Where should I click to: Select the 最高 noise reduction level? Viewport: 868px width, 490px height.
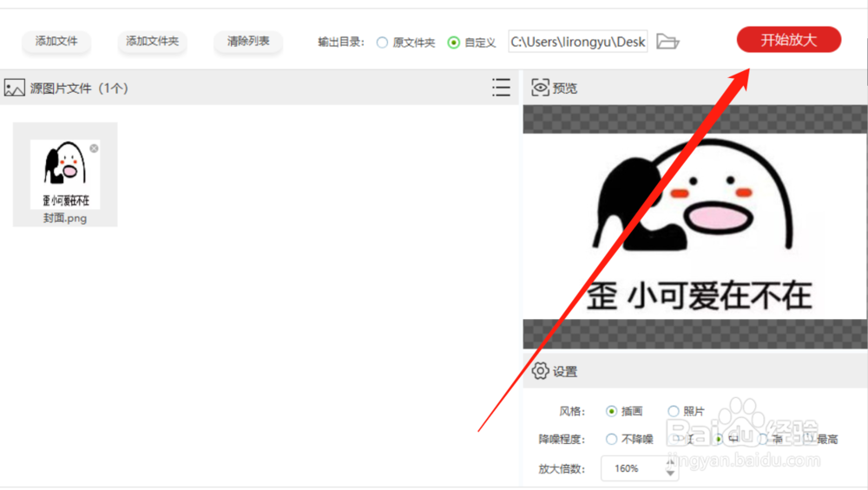pyautogui.click(x=809, y=439)
